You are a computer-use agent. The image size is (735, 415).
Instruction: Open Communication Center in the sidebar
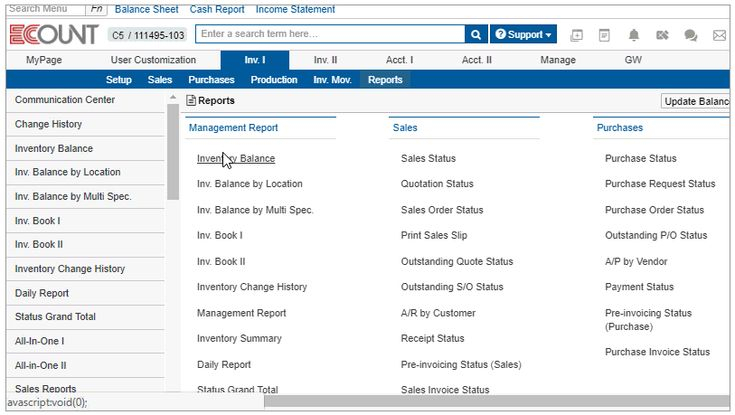tap(65, 100)
